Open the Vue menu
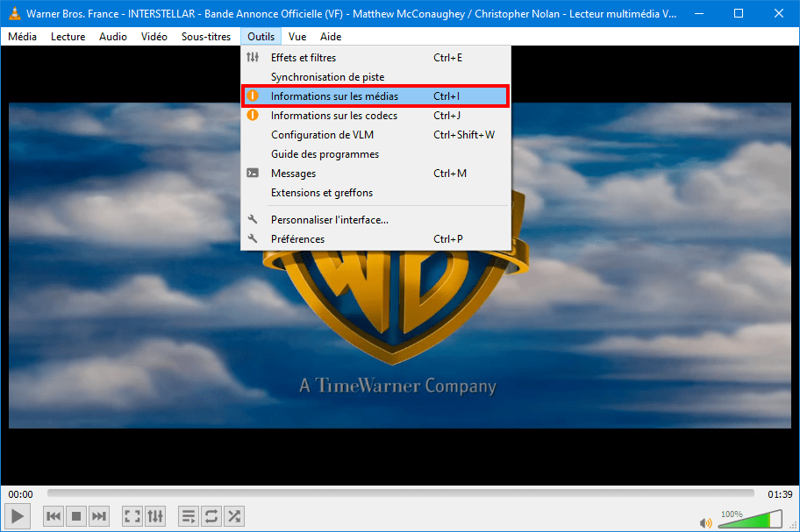800x532 pixels. pyautogui.click(x=297, y=37)
